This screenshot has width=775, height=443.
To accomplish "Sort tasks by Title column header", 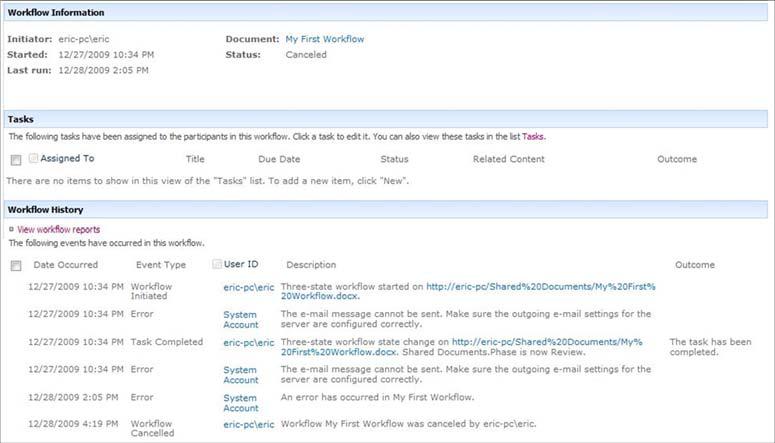I will 195,159.
